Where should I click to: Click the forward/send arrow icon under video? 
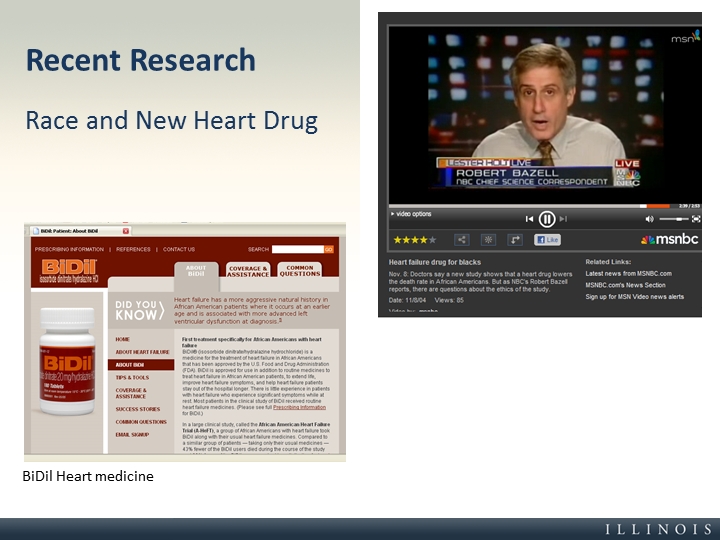click(515, 240)
